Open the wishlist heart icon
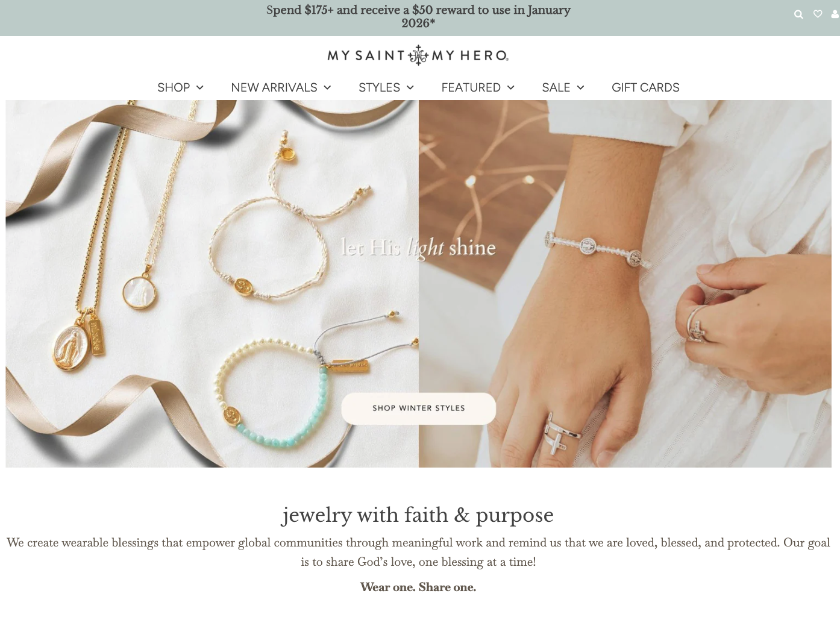This screenshot has width=840, height=617. pyautogui.click(x=818, y=14)
